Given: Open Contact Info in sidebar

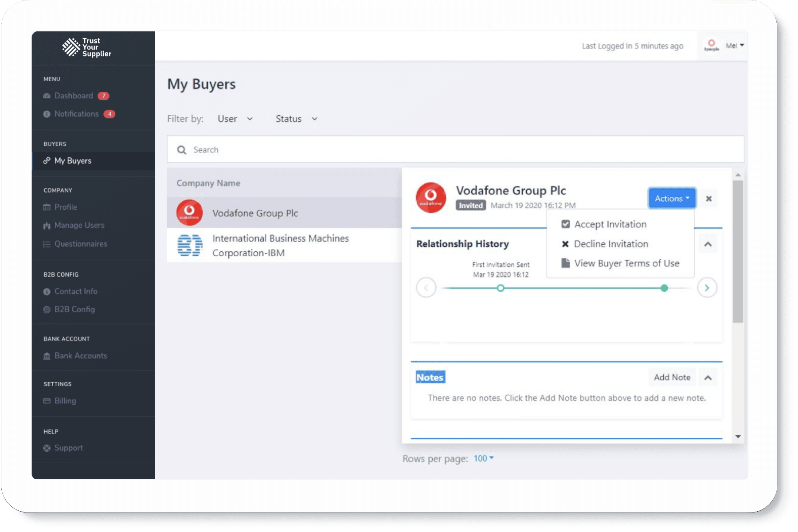Looking at the screenshot, I should [76, 291].
